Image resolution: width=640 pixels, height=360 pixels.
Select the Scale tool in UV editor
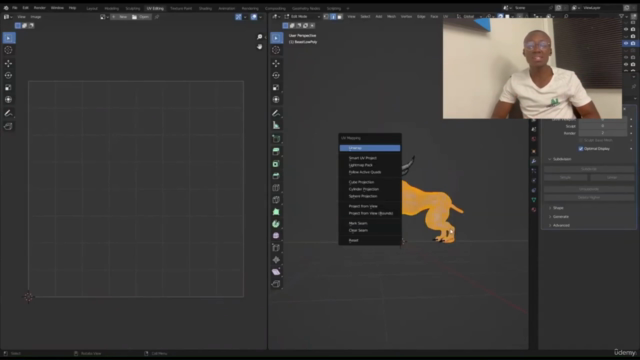(9, 87)
